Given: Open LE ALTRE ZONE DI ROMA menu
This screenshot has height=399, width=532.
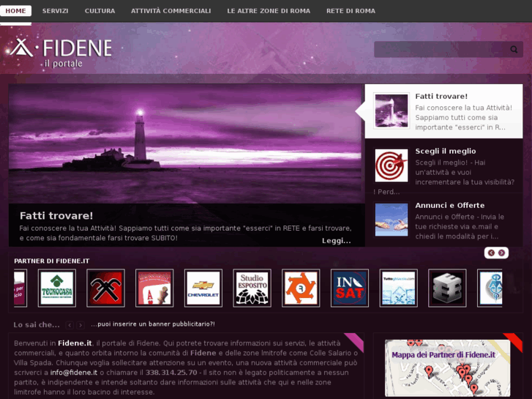Looking at the screenshot, I should (269, 11).
